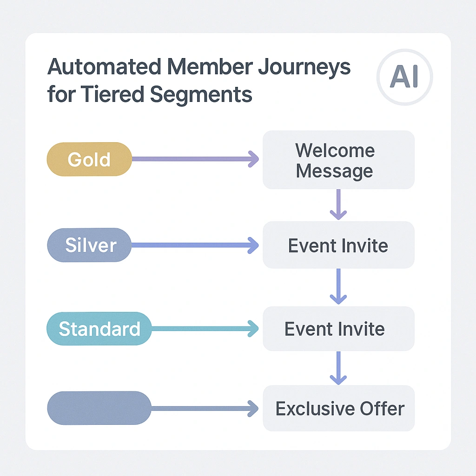Viewport: 476px width, 476px height.
Task: Click the down arrow between the two Event Invite boxes
Action: (338, 286)
